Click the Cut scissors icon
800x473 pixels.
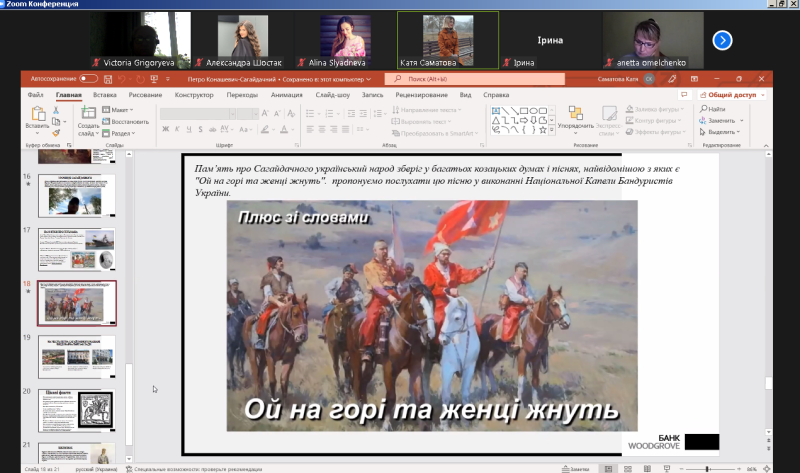click(56, 110)
